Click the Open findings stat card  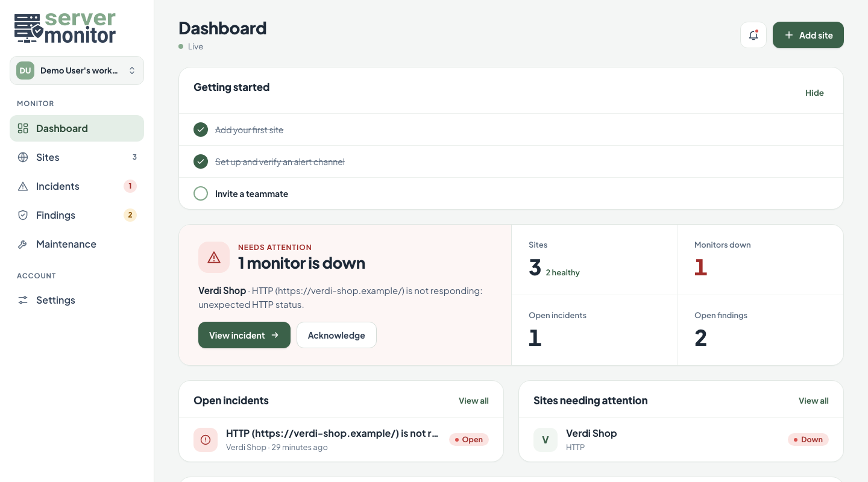point(760,330)
